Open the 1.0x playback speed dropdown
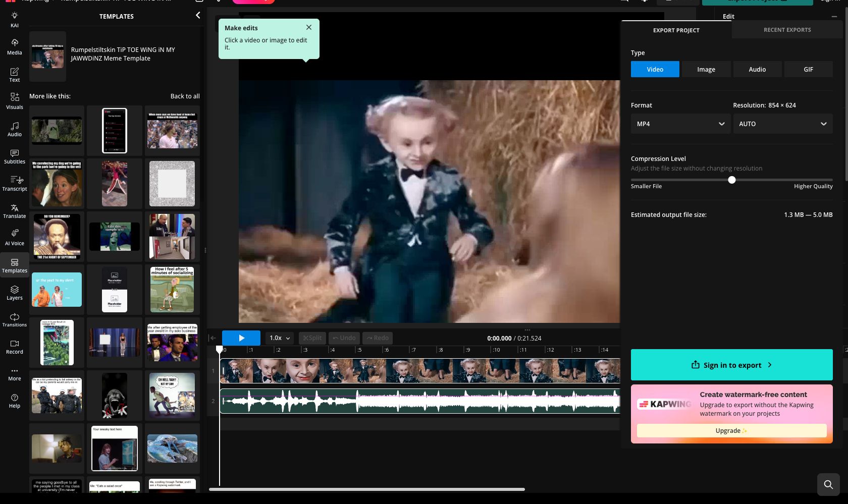Screen dimensions: 848x504 pos(280,338)
